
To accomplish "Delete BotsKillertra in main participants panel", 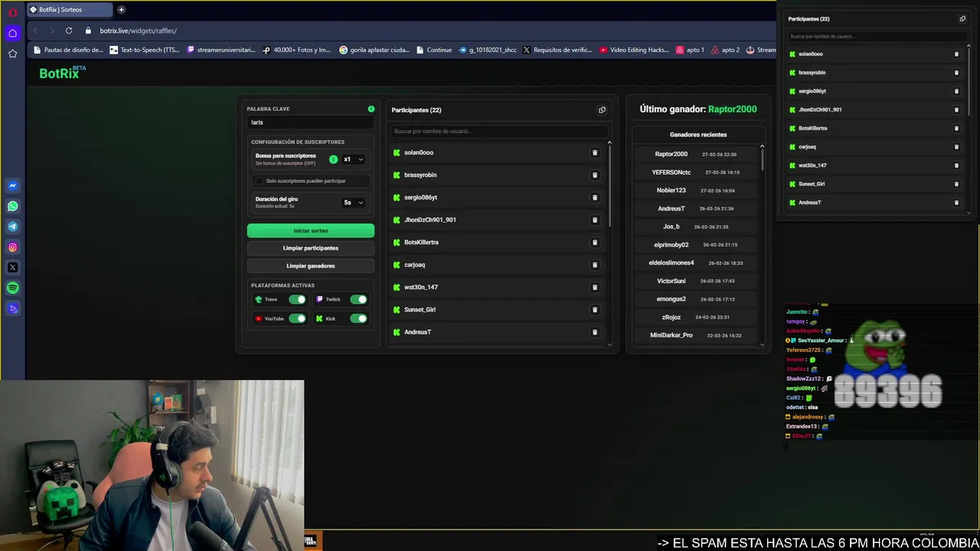I will click(x=595, y=243).
